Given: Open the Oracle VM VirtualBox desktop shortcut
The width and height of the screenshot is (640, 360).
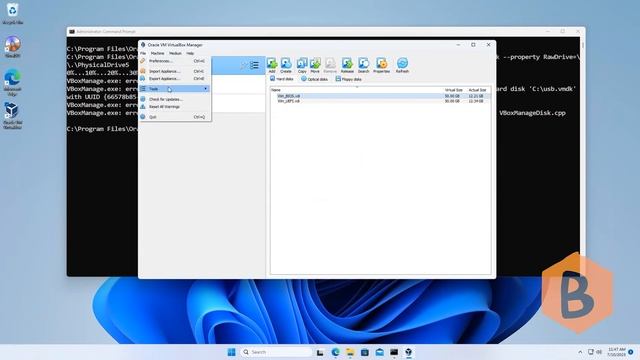Looking at the screenshot, I should coord(13,116).
